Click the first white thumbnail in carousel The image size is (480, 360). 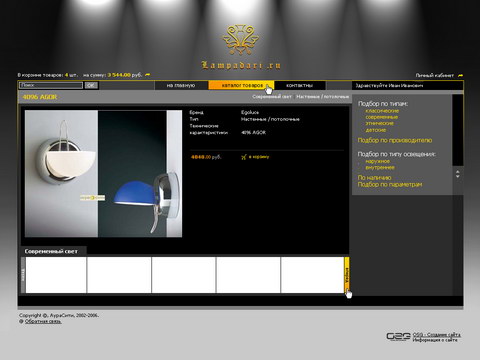(x=56, y=275)
